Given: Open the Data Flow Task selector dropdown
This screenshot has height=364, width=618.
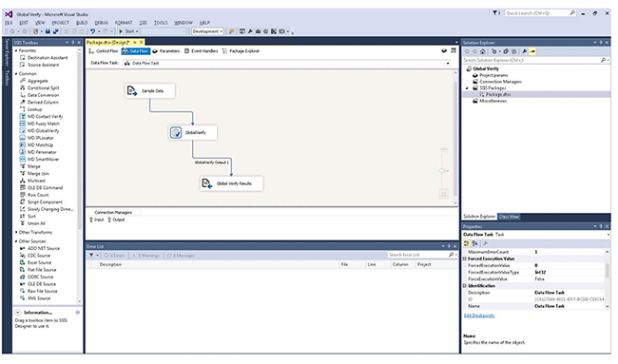Looking at the screenshot, I should [x=448, y=64].
